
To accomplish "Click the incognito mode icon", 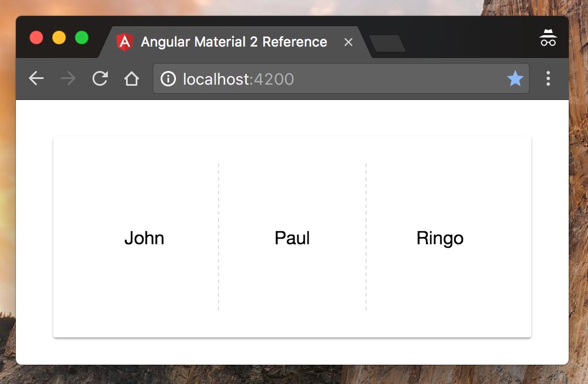I will 548,39.
